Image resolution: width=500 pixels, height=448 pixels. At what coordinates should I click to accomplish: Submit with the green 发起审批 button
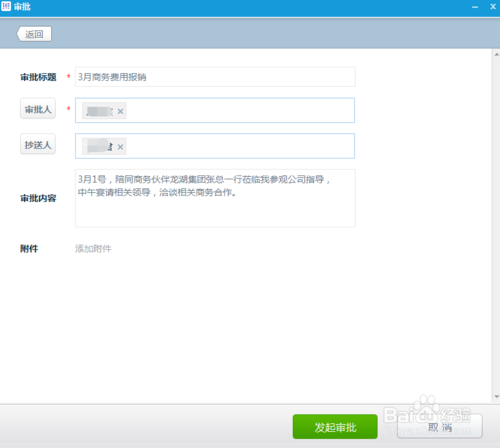(335, 427)
